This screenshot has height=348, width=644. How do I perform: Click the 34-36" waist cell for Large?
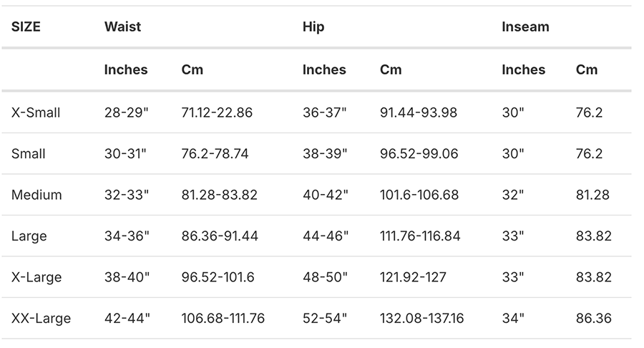pyautogui.click(x=127, y=236)
